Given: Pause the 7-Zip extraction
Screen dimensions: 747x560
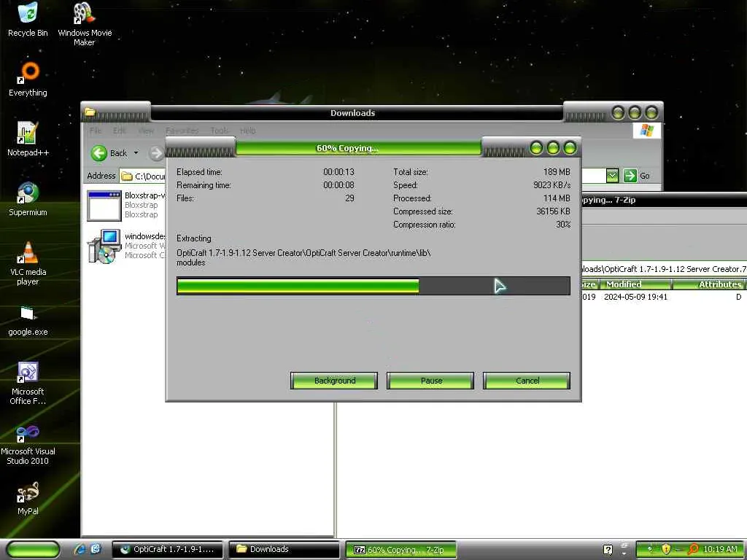Looking at the screenshot, I should tap(430, 381).
